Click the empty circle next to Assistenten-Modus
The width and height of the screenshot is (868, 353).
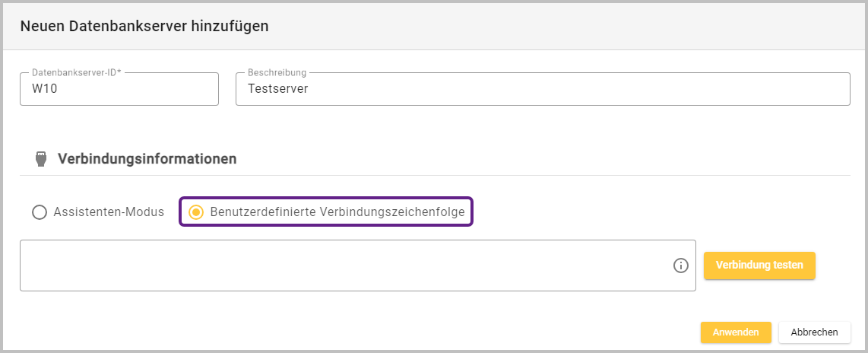click(39, 212)
